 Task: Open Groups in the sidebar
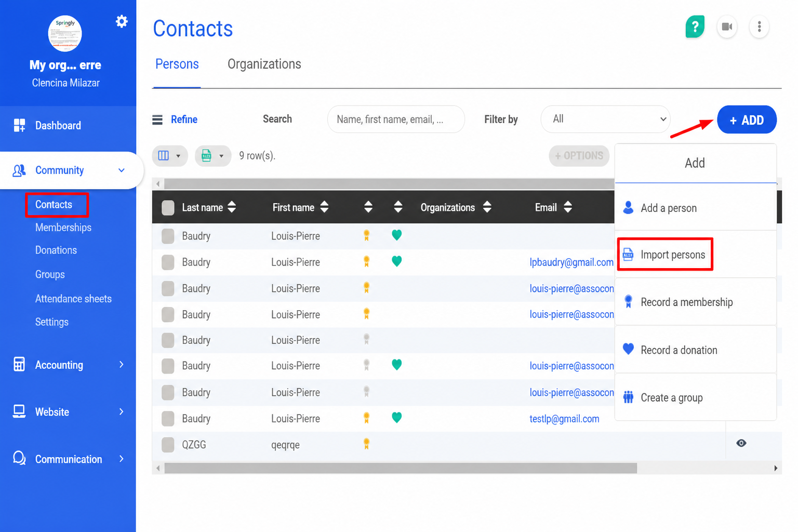coord(50,274)
